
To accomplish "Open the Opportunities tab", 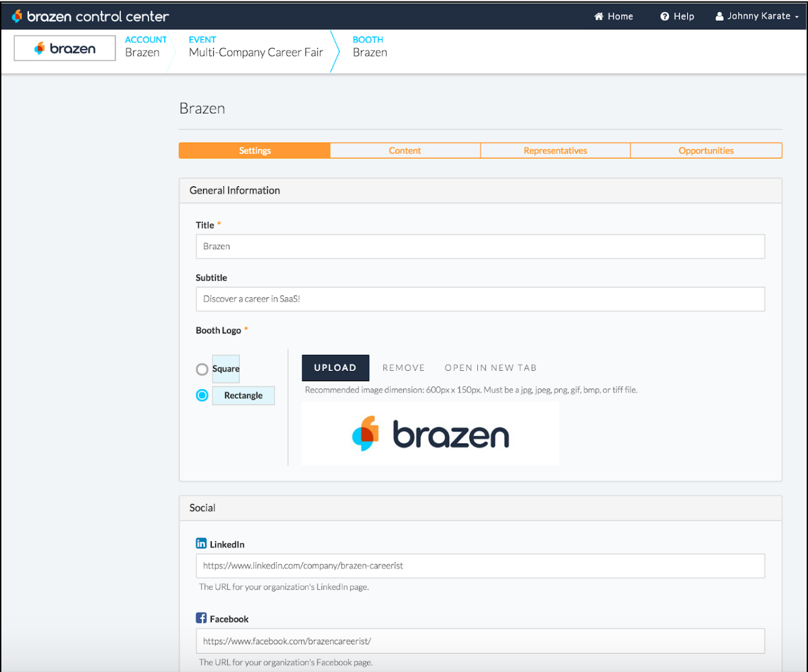I will tap(706, 151).
